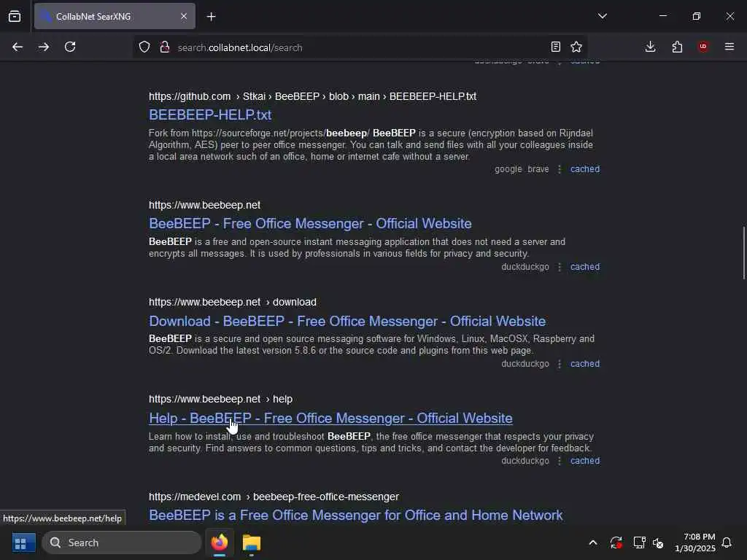Select the CollabNet SearXNG tab

pos(115,16)
